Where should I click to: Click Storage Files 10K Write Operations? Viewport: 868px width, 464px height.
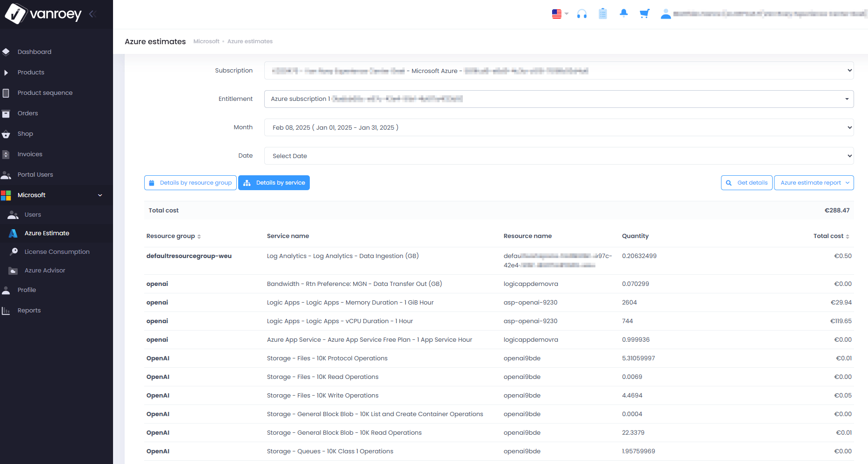click(x=323, y=396)
